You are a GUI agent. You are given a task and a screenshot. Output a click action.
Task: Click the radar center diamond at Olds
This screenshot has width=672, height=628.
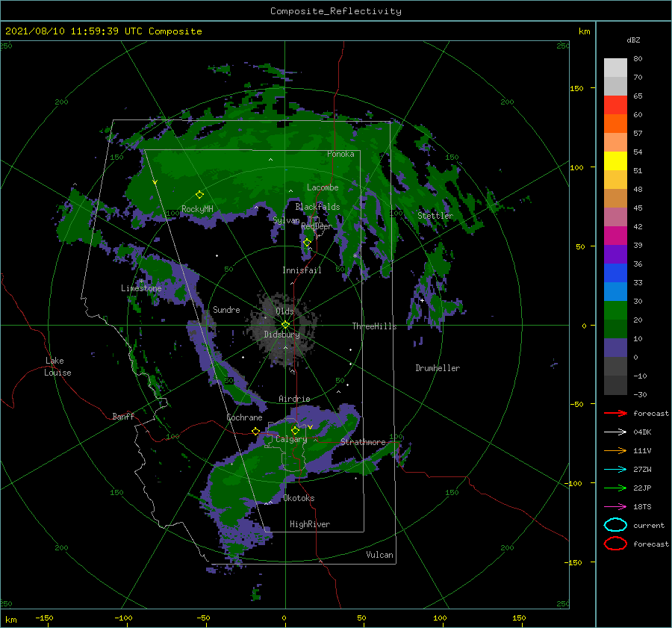point(285,325)
